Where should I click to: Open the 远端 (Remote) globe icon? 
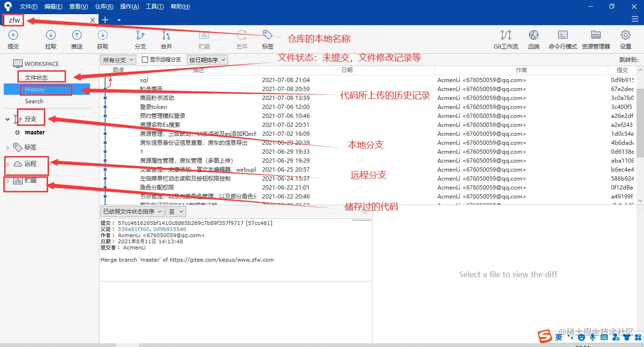[x=534, y=35]
